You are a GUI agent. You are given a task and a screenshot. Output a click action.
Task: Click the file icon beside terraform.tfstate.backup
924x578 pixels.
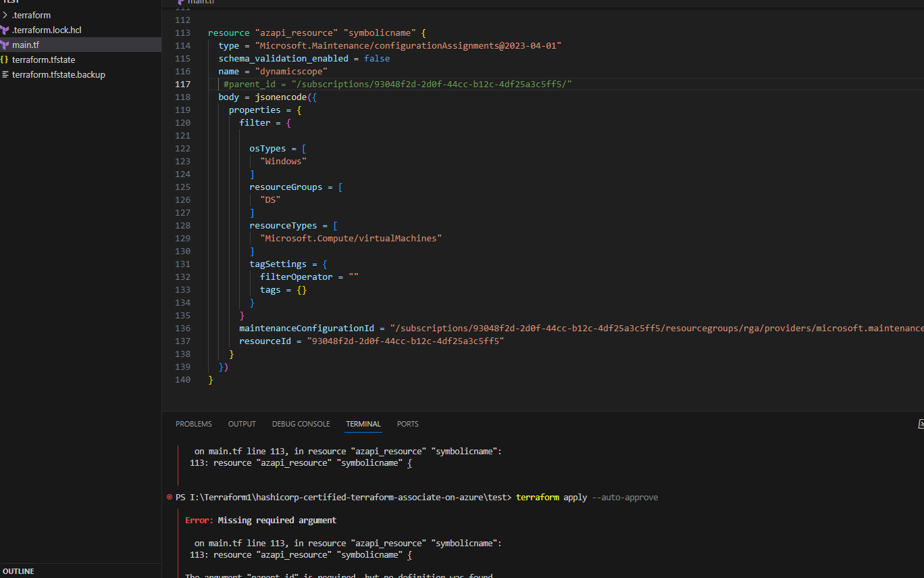pos(5,74)
